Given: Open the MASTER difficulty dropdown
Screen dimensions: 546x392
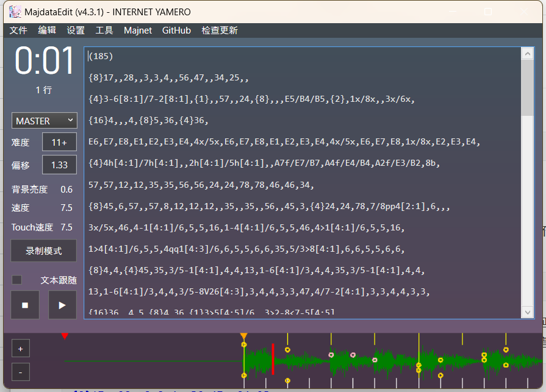Looking at the screenshot, I should pyautogui.click(x=45, y=121).
